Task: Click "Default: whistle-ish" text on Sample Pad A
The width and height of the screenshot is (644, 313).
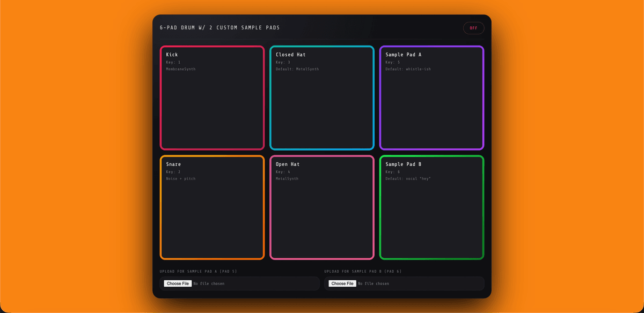Action: 408,69
